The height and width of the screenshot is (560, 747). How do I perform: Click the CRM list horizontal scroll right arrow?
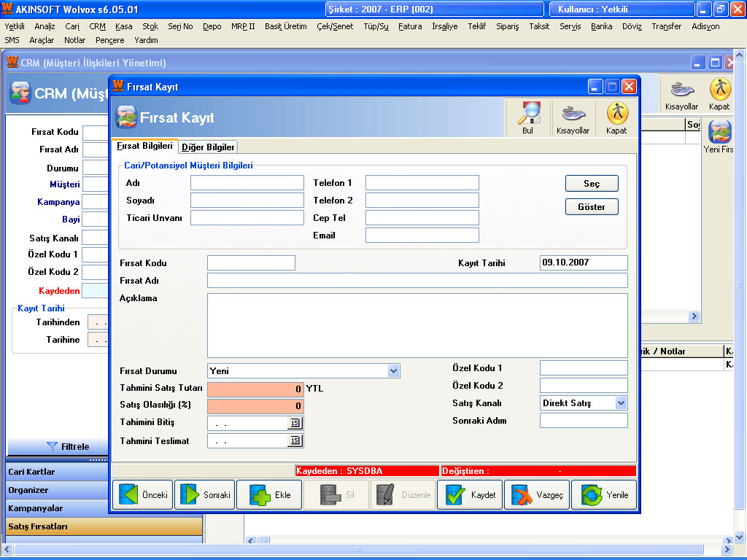694,316
